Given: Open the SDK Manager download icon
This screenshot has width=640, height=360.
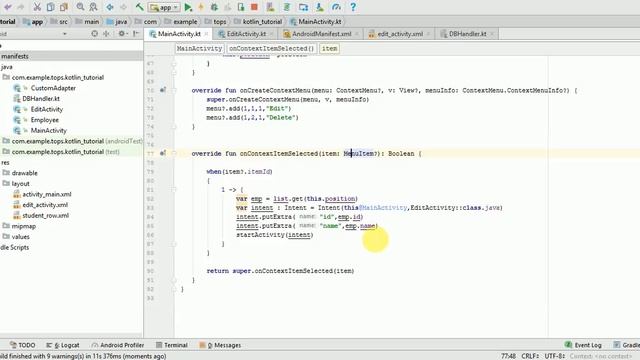Looking at the screenshot, I should click(320, 7).
